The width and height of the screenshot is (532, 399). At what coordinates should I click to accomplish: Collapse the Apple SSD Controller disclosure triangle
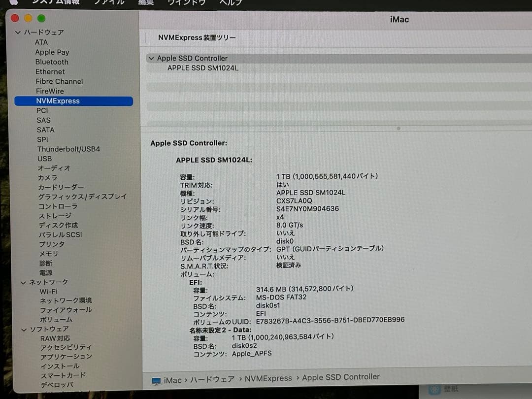tap(151, 58)
